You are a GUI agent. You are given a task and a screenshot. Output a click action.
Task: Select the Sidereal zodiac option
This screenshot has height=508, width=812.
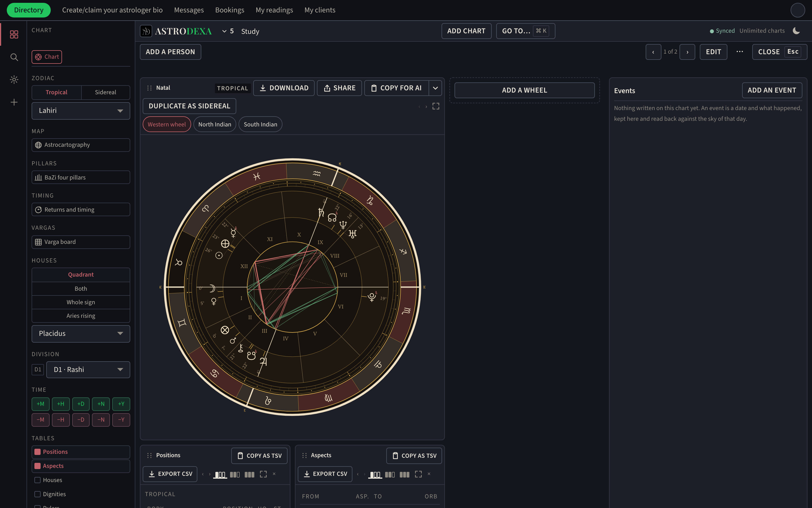(x=105, y=92)
